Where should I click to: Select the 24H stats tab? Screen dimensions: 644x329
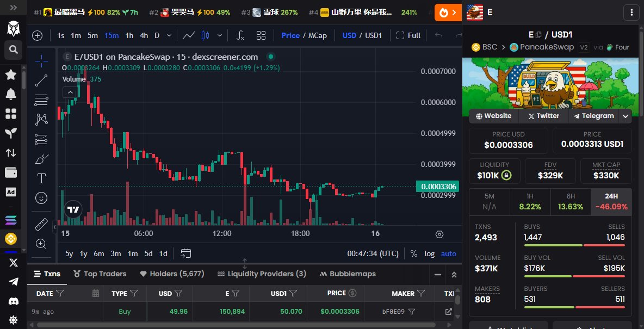[x=611, y=202]
